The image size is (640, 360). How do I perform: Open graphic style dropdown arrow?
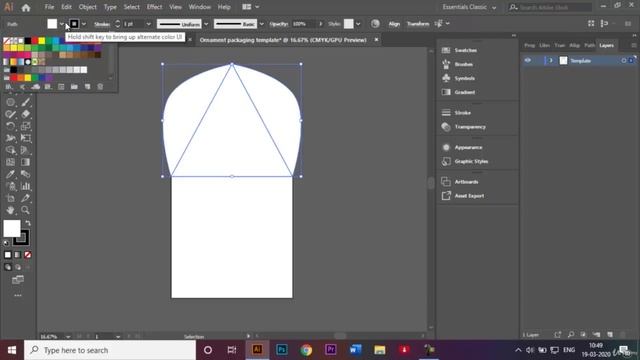click(358, 24)
